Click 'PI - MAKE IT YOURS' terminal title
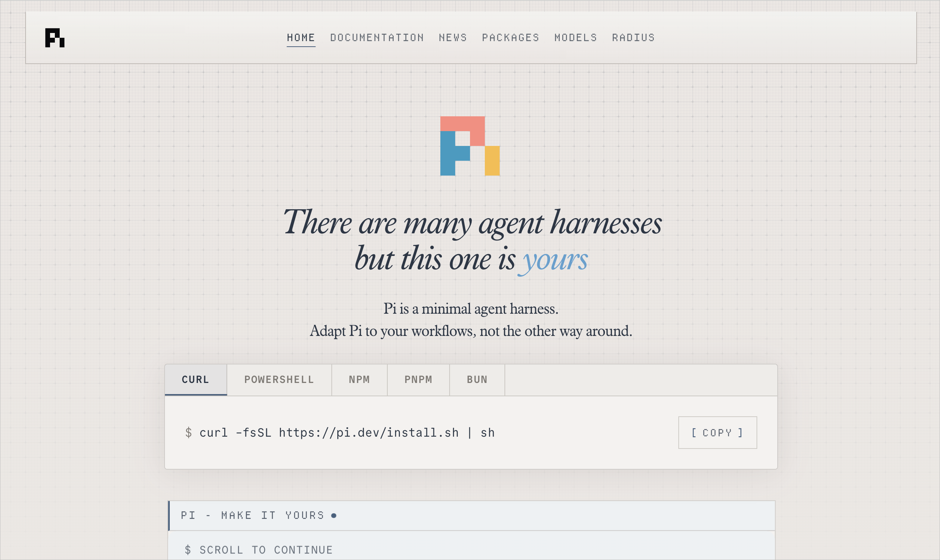Viewport: 940px width, 560px height. (x=253, y=516)
